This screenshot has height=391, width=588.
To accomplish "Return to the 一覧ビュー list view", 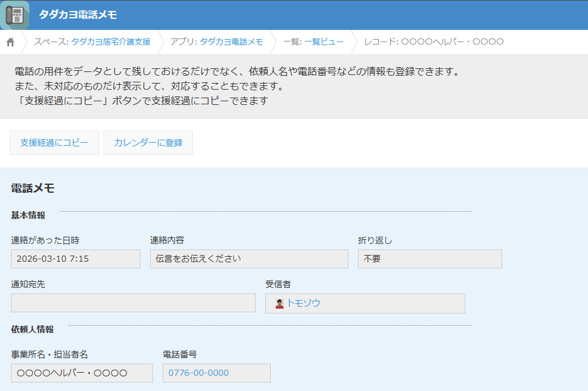I will (x=324, y=42).
